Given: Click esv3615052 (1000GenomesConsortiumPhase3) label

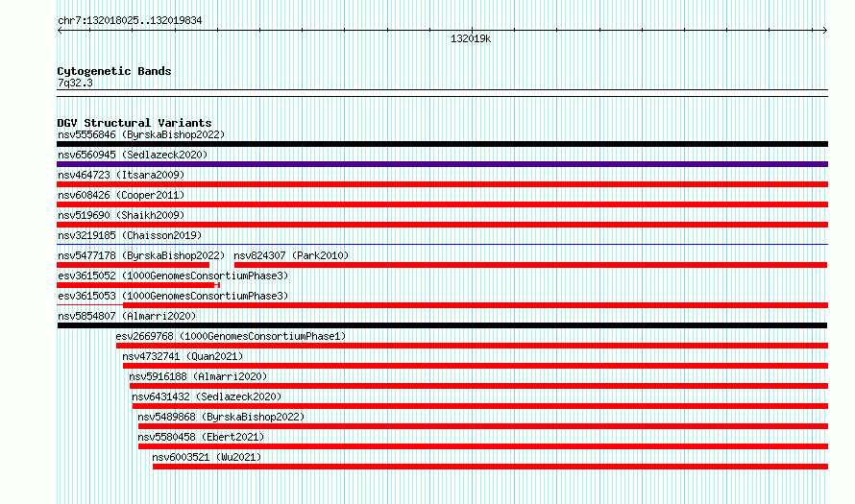Looking at the screenshot, I should click(173, 276).
